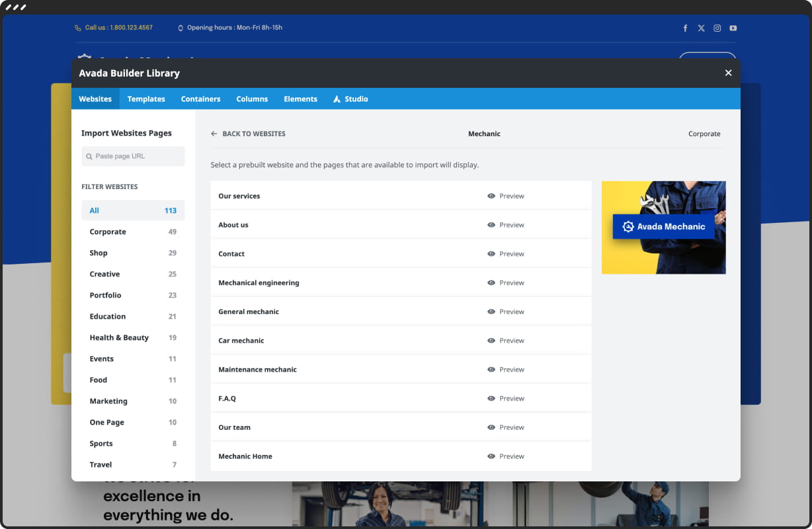Switch to the Columns tab
812x529 pixels.
coord(252,99)
